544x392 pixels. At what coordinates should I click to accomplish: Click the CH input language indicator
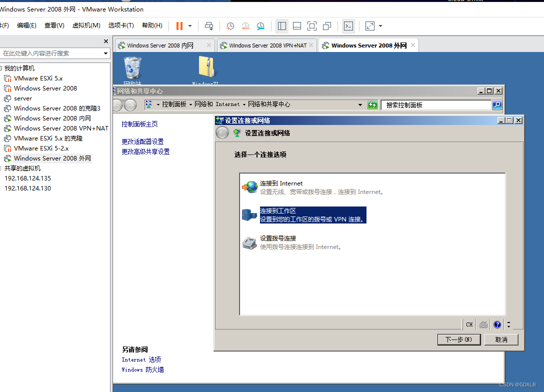pyautogui.click(x=469, y=324)
